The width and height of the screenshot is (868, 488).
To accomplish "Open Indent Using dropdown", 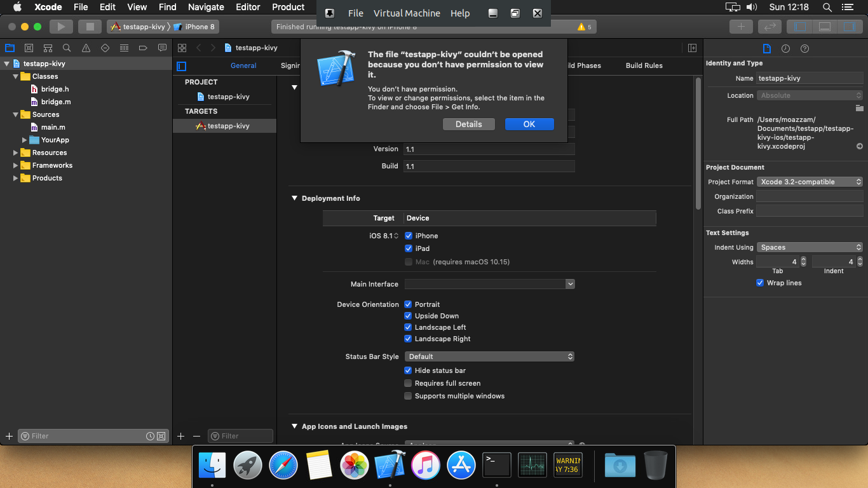I will 810,247.
